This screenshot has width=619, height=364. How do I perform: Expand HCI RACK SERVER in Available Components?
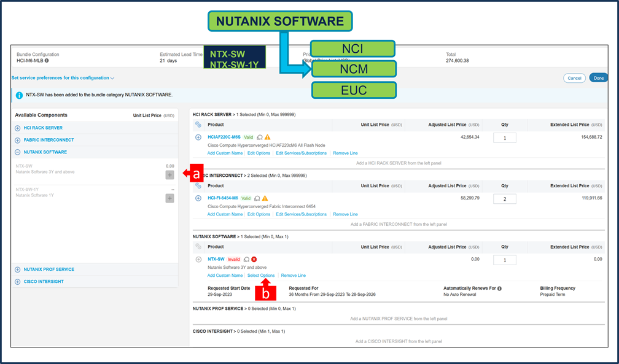(x=17, y=128)
